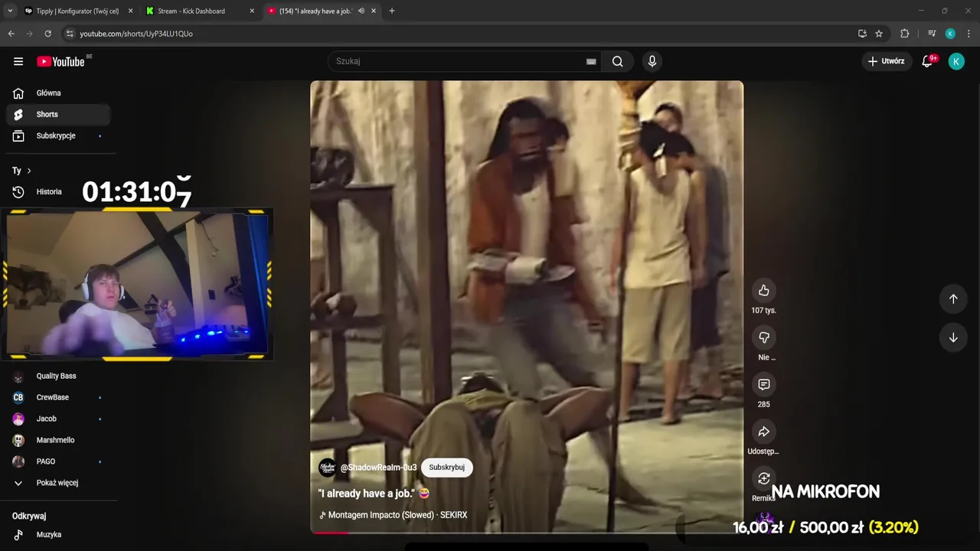Expand Pokaż więcej subscriptions
Viewport: 980px width, 551px height.
pyautogui.click(x=58, y=484)
